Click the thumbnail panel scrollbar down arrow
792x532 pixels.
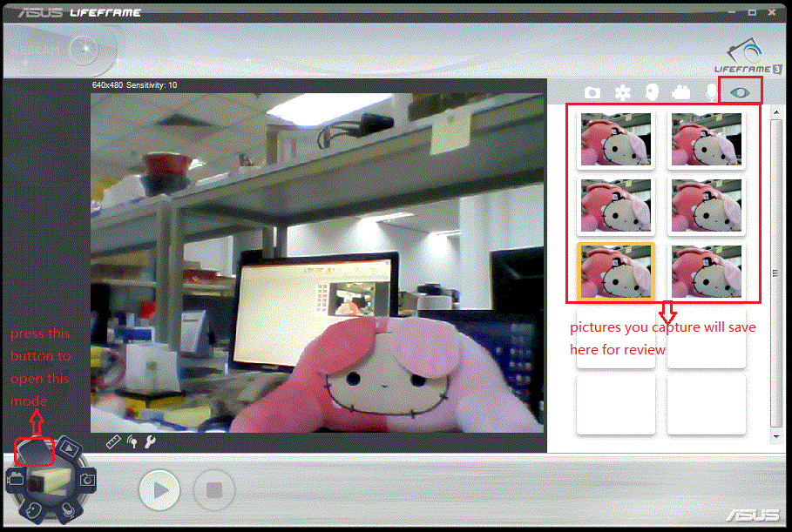point(776,434)
